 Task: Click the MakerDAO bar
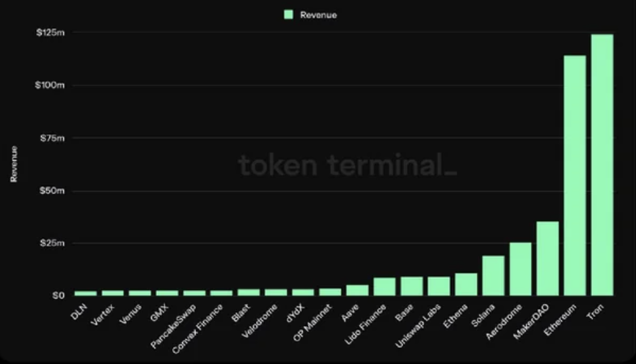(547, 259)
